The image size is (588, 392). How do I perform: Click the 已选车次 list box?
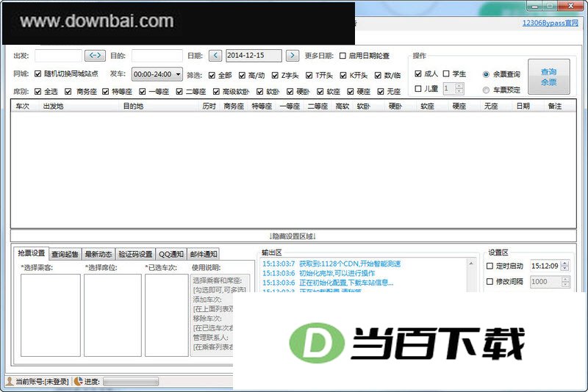click(x=167, y=315)
